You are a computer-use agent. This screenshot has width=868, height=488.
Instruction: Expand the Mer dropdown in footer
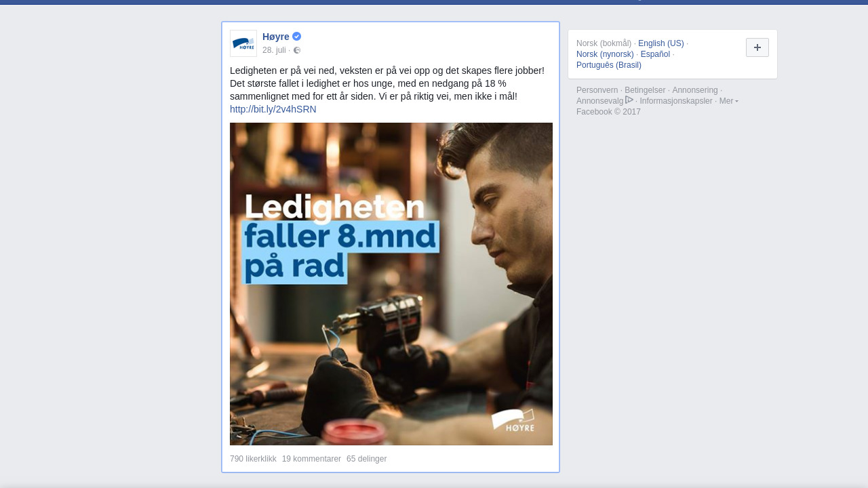(x=729, y=101)
